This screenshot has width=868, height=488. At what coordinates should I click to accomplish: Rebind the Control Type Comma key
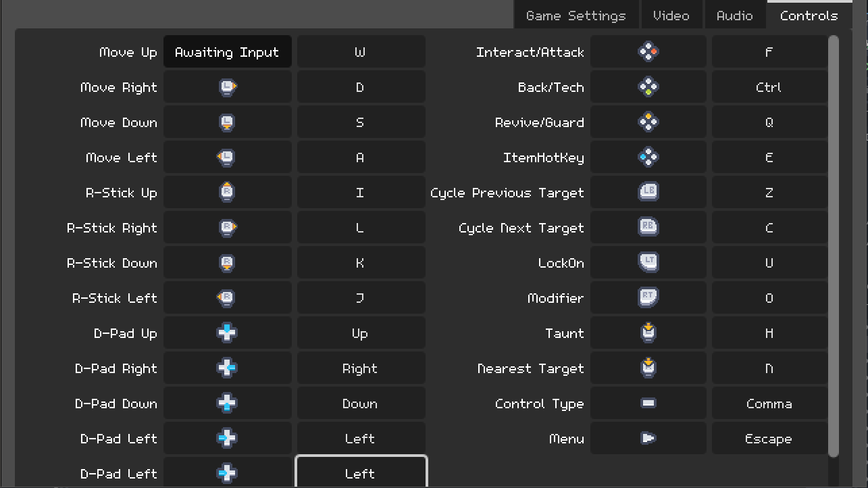769,404
